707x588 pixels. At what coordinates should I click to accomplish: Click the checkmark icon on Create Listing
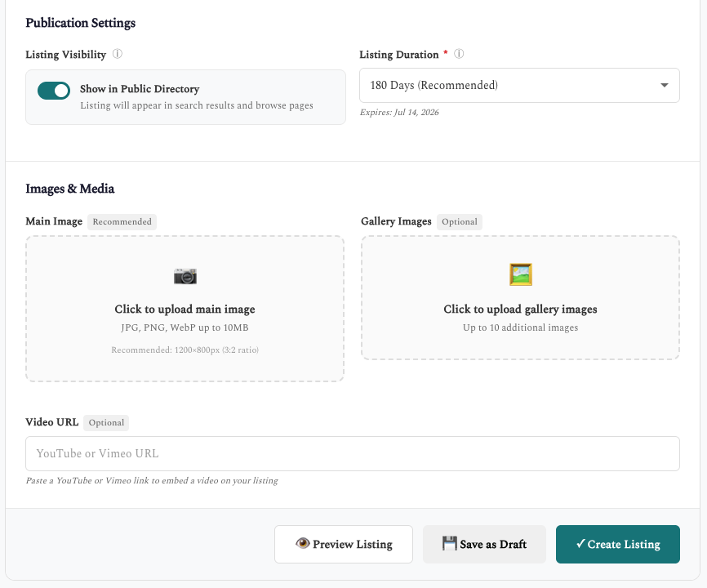580,545
